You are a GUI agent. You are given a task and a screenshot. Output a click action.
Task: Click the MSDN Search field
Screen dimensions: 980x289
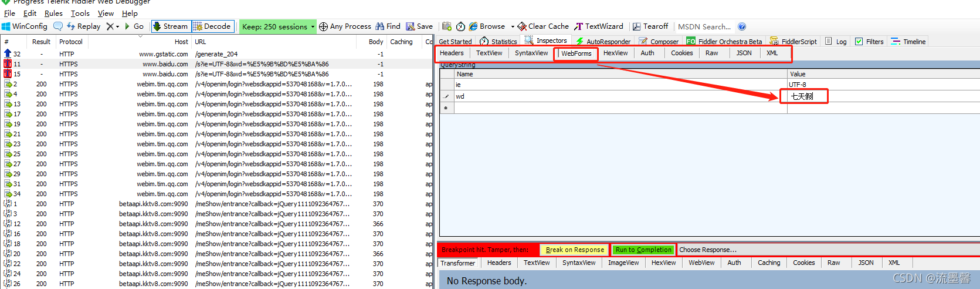704,26
